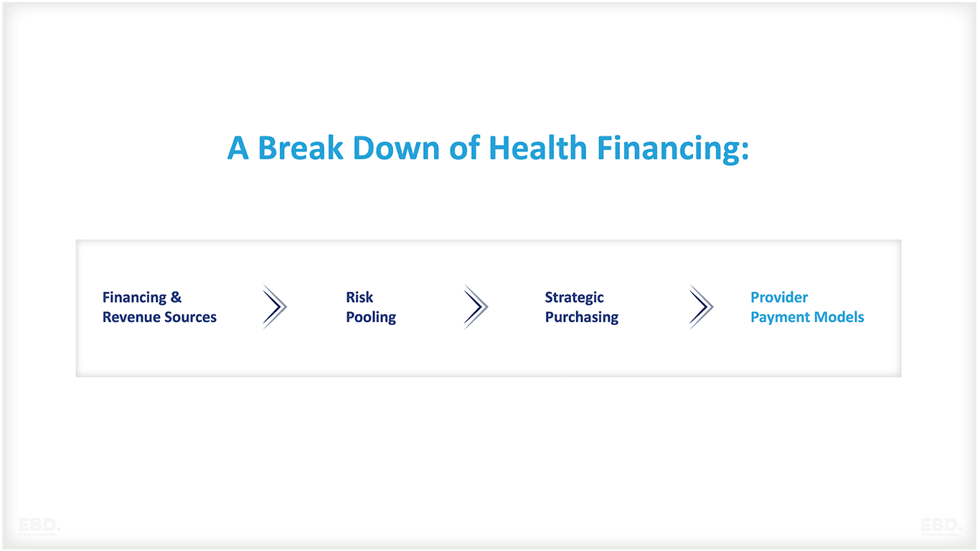Click the word "Purchasing" in third step
980x551 pixels.
pyautogui.click(x=581, y=317)
